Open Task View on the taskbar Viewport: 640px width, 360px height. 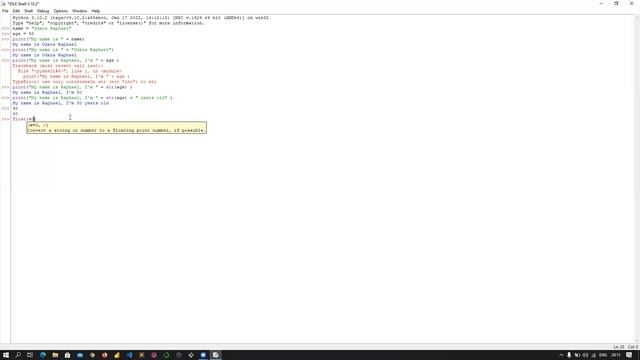pyautogui.click(x=30, y=355)
